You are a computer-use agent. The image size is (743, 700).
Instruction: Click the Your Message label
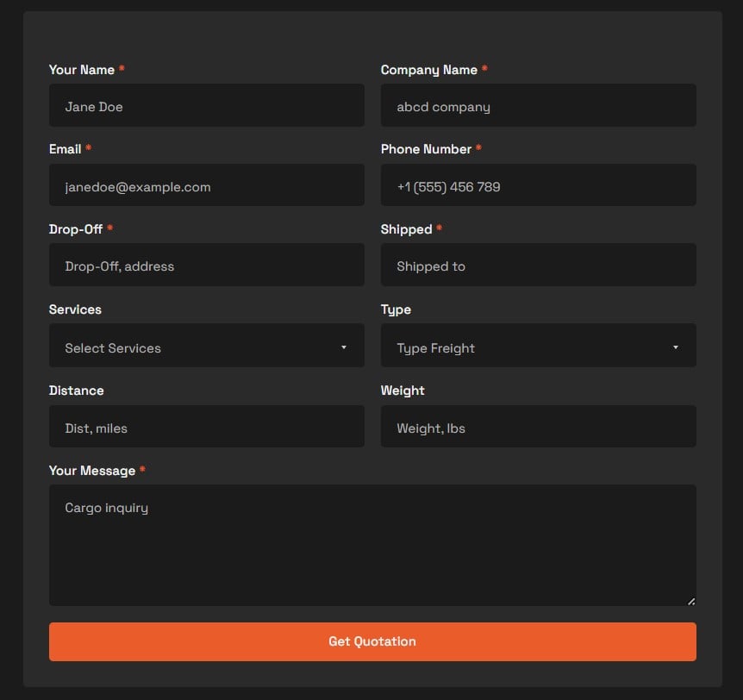[x=92, y=471]
